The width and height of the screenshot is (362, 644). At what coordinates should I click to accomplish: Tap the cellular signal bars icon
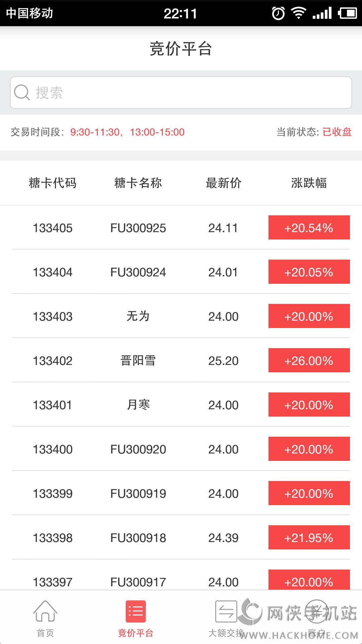tap(322, 13)
